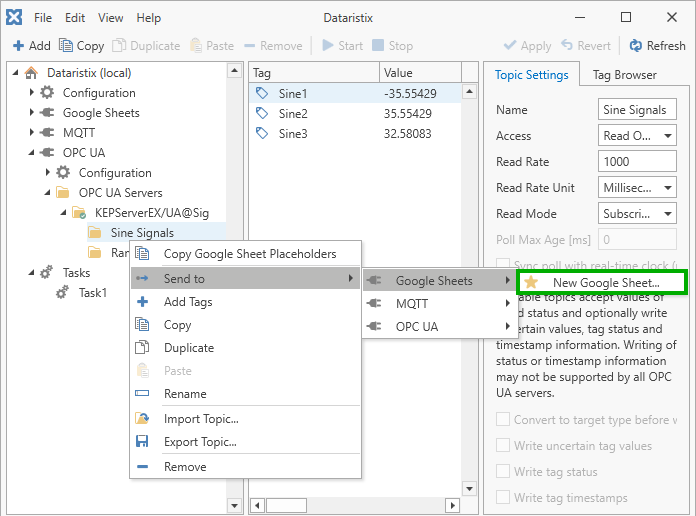Viewport: 696px width, 516px height.
Task: Open the File menu
Action: [43, 18]
